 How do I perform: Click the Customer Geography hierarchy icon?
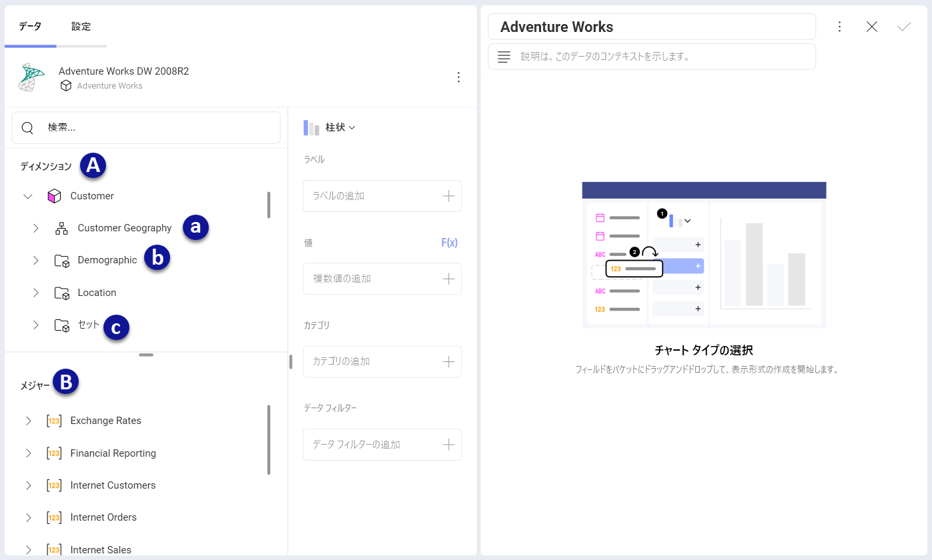pos(62,228)
